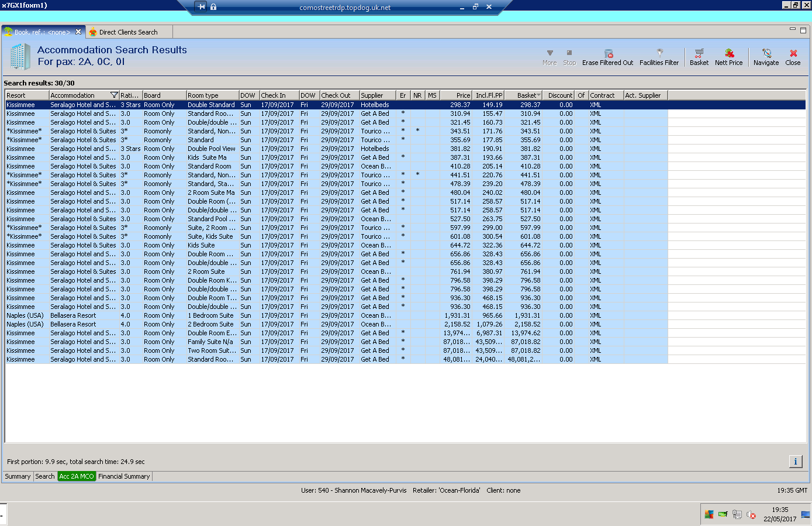
Task: Click the '1,079.26' Incl.Fl.PP value
Action: (x=490, y=324)
